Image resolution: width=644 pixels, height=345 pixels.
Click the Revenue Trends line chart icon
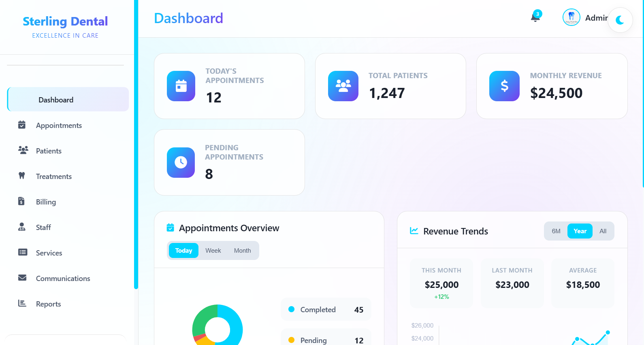point(414,231)
